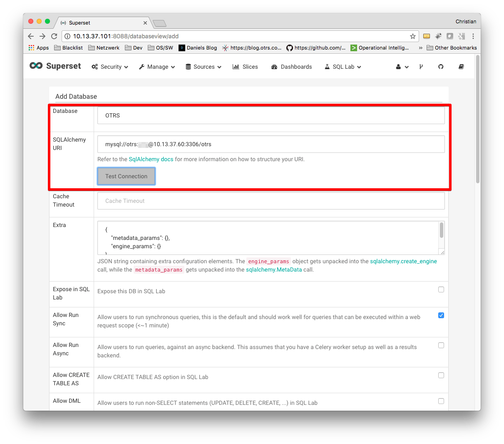
Task: Open a new browser tab
Action: 160,23
